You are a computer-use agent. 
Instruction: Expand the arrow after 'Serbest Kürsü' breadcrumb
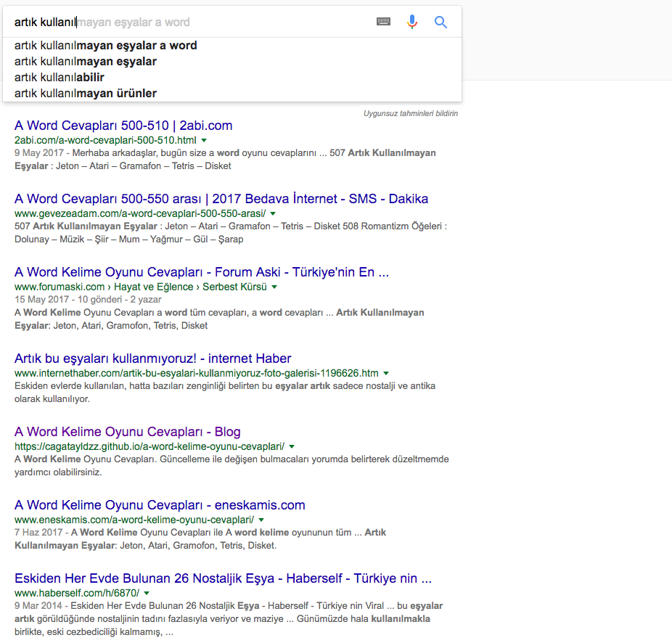pos(274,287)
